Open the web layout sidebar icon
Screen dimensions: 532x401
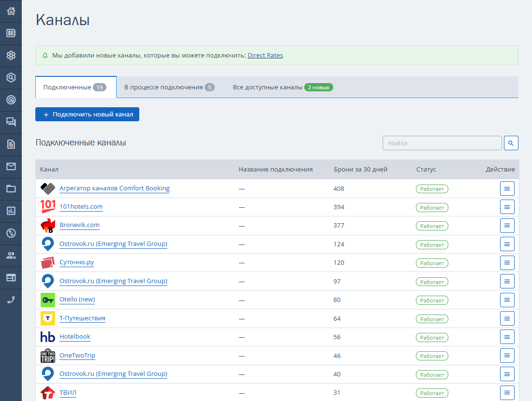point(11,278)
